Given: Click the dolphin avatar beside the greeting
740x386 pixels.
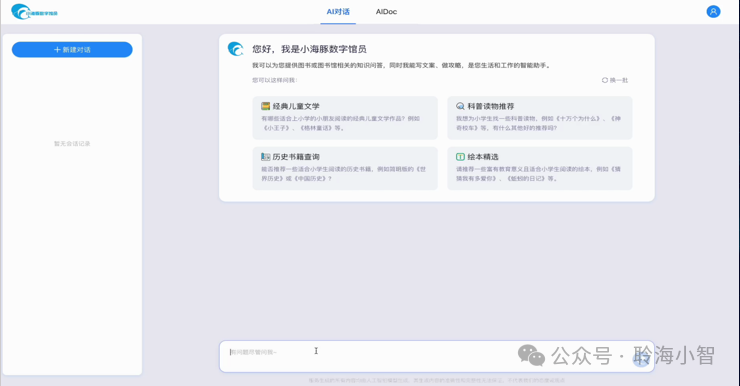Looking at the screenshot, I should point(235,49).
